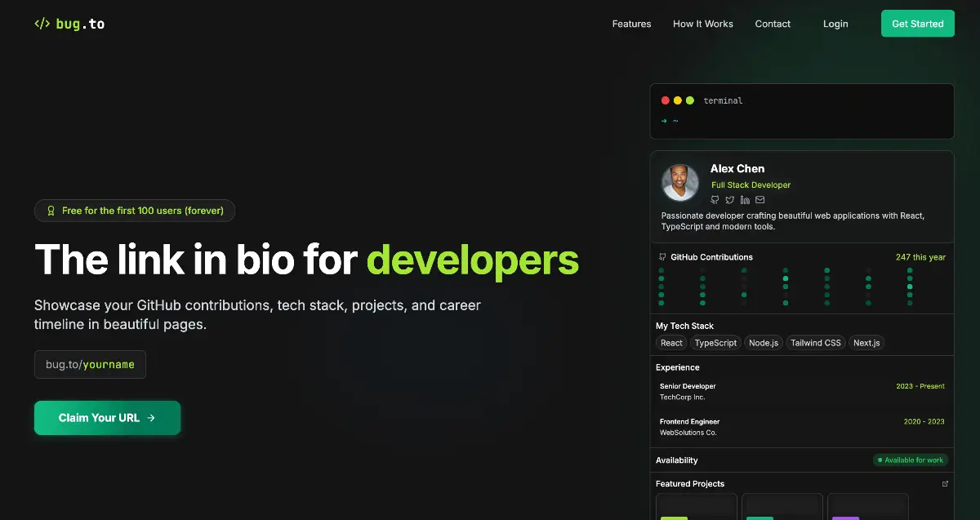Click arrow icon in Claim Your URL button

[x=151, y=418]
